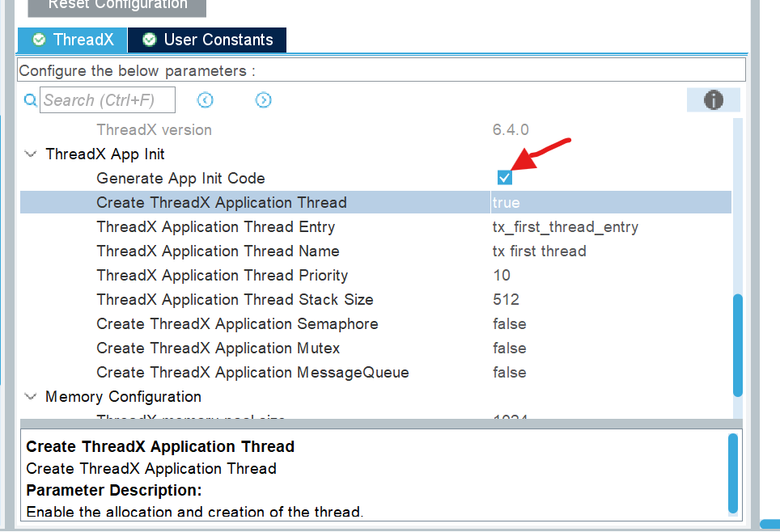The image size is (780, 532).
Task: Select ThreadX Application Thread Name row
Action: coord(375,251)
